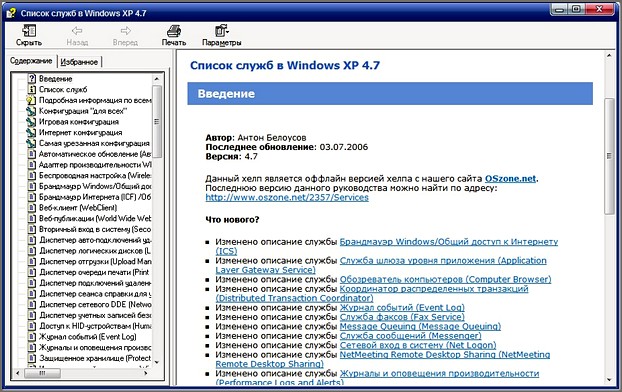This screenshot has width=622, height=392.
Task: Click tree panel scroll-down arrow
Action: 157,362
